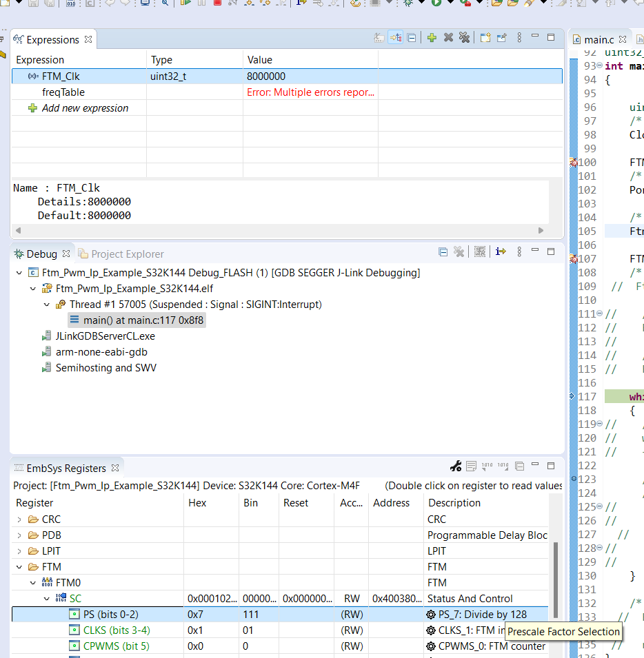This screenshot has width=644, height=658.
Task: Open EmbSys Registers settings with the wrench icon
Action: click(455, 466)
